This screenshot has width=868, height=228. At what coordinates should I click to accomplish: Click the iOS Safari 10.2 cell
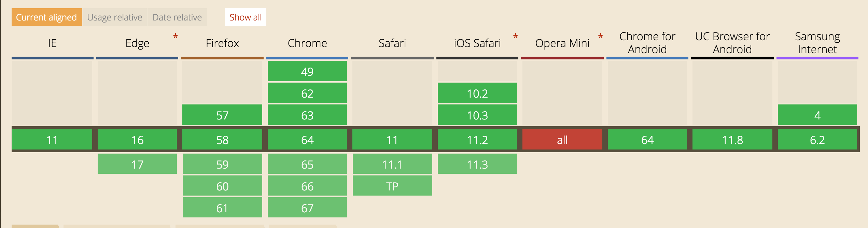point(477,93)
